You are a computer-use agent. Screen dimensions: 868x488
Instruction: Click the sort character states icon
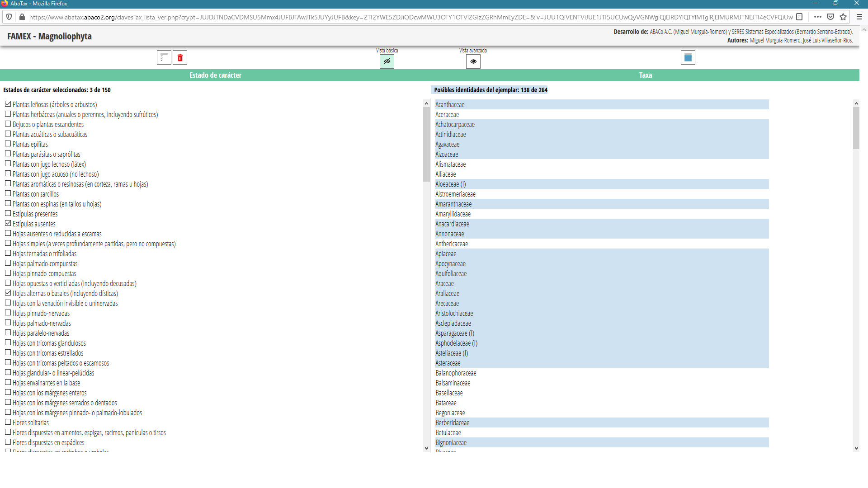click(x=164, y=57)
